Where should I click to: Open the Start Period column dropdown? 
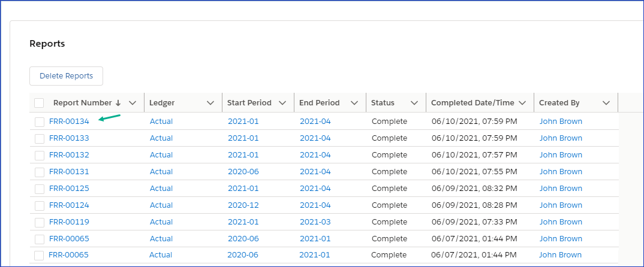point(282,103)
